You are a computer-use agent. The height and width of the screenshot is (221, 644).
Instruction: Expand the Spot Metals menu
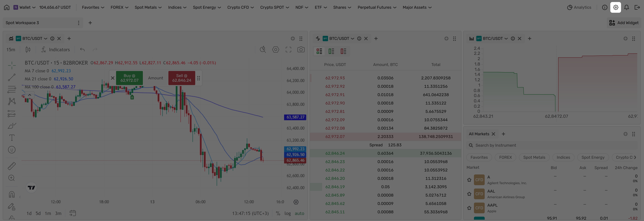point(148,7)
